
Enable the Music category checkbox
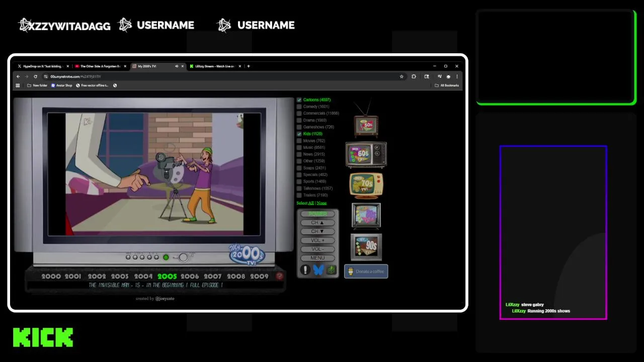coord(299,147)
